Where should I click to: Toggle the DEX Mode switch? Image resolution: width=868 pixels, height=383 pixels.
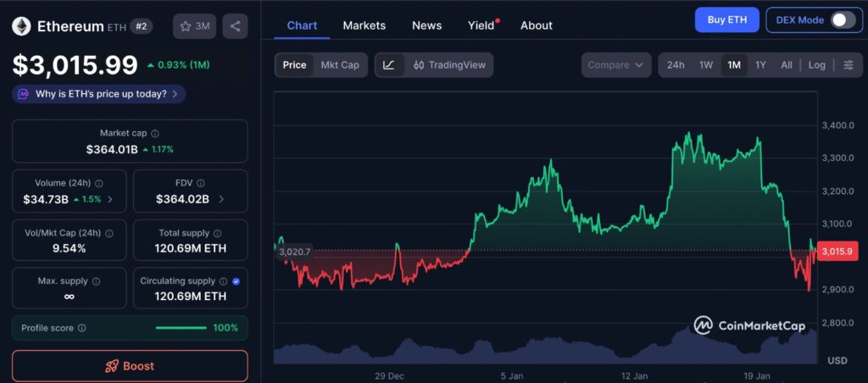(842, 20)
